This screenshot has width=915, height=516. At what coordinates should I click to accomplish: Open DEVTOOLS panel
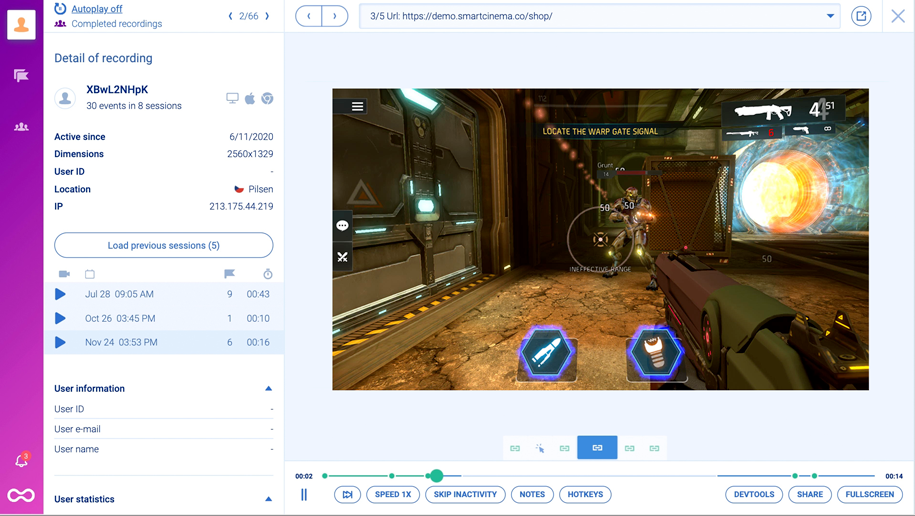(754, 494)
